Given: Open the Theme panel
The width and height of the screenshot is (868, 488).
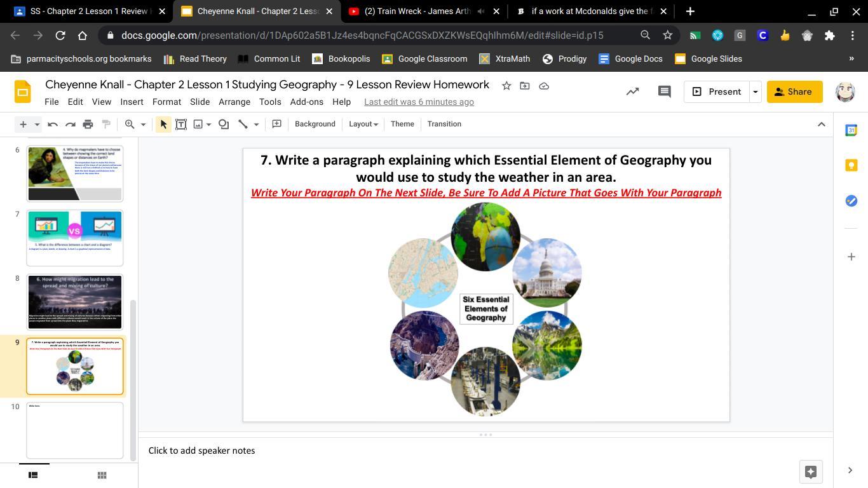Looking at the screenshot, I should pos(402,124).
